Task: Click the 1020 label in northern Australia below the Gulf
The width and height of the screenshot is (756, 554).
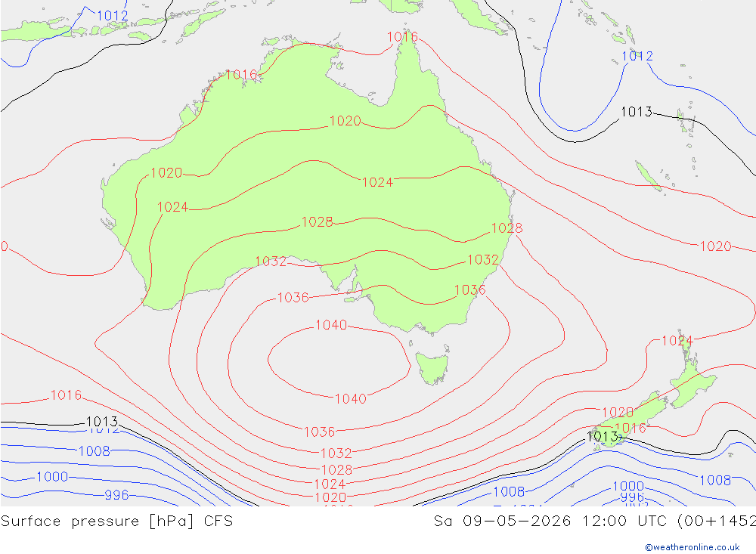Action: [345, 121]
